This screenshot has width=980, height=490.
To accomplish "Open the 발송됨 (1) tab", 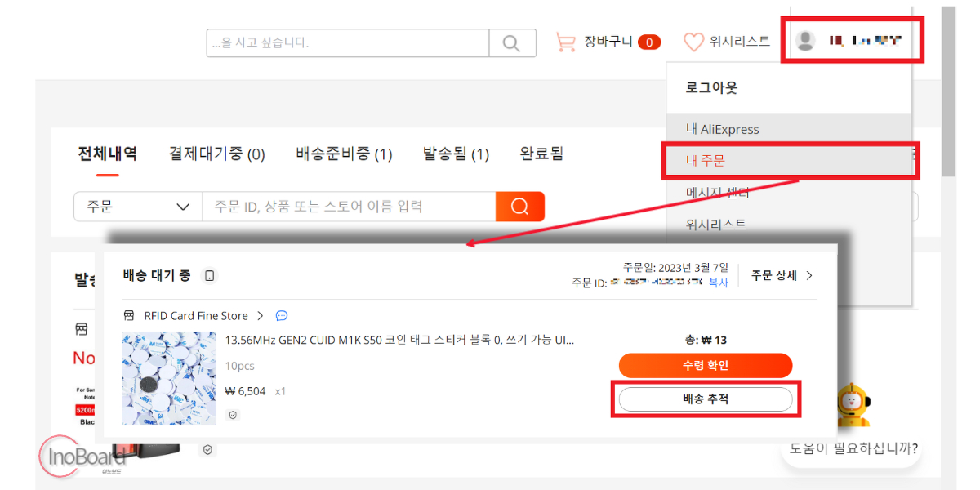I will point(457,154).
